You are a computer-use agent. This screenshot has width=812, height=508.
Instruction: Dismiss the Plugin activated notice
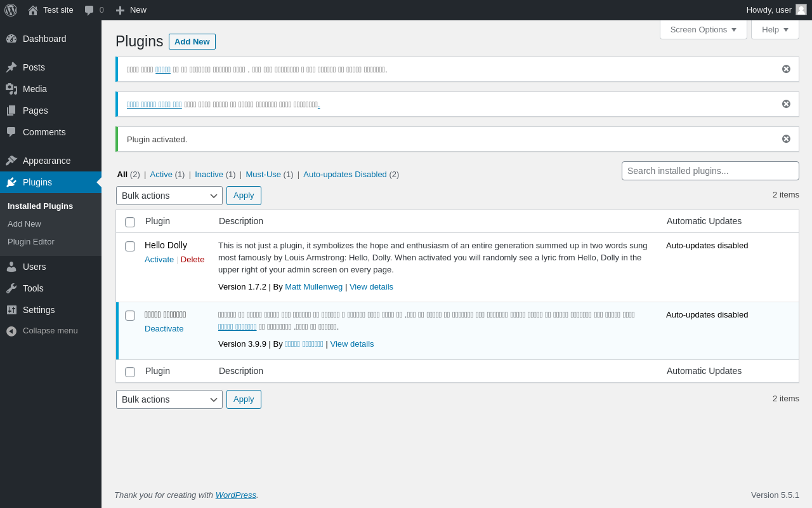click(x=786, y=139)
